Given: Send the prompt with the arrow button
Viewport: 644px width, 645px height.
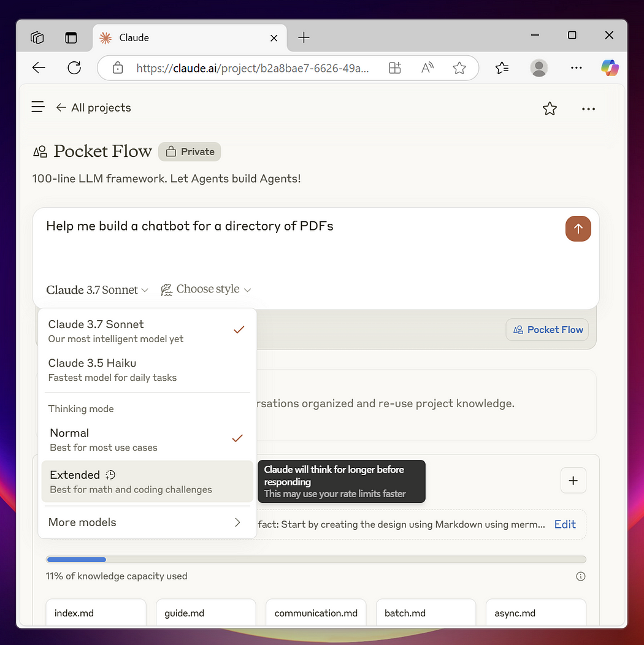Looking at the screenshot, I should click(x=578, y=229).
